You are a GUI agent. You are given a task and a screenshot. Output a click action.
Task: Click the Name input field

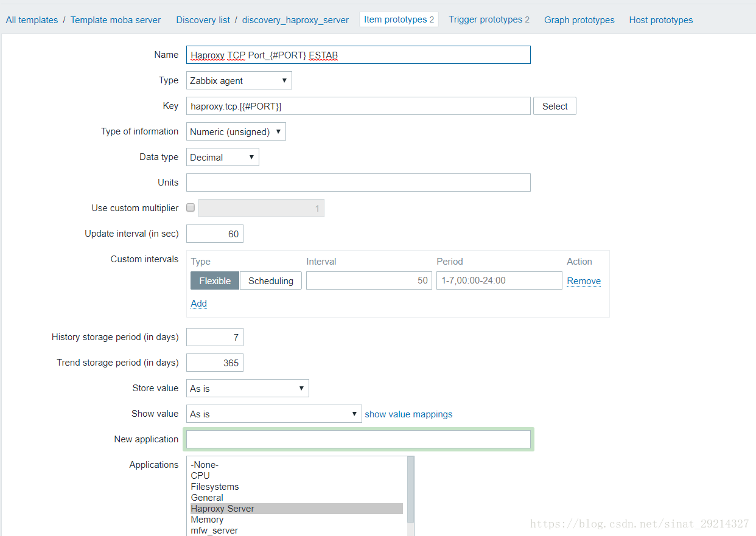[358, 55]
